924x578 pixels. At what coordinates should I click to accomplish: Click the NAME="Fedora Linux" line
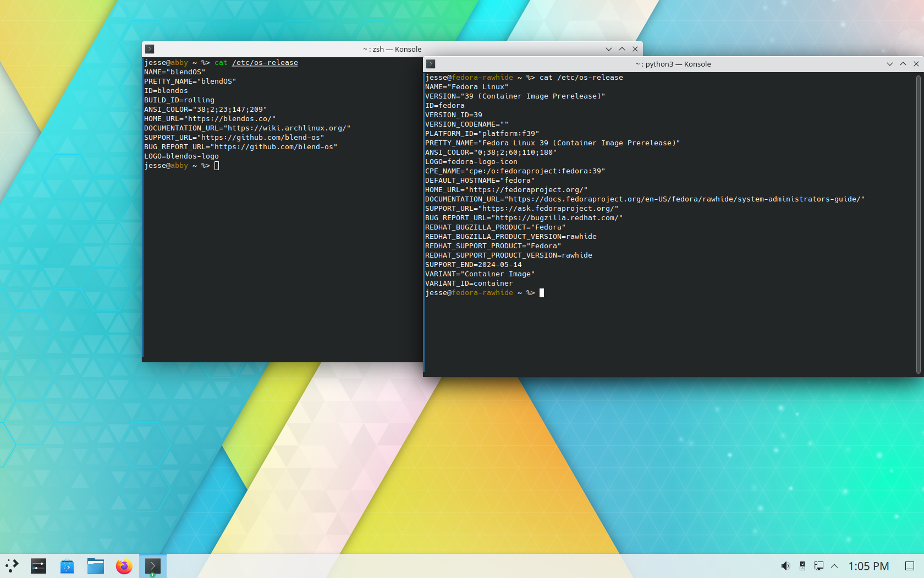pyautogui.click(x=466, y=87)
